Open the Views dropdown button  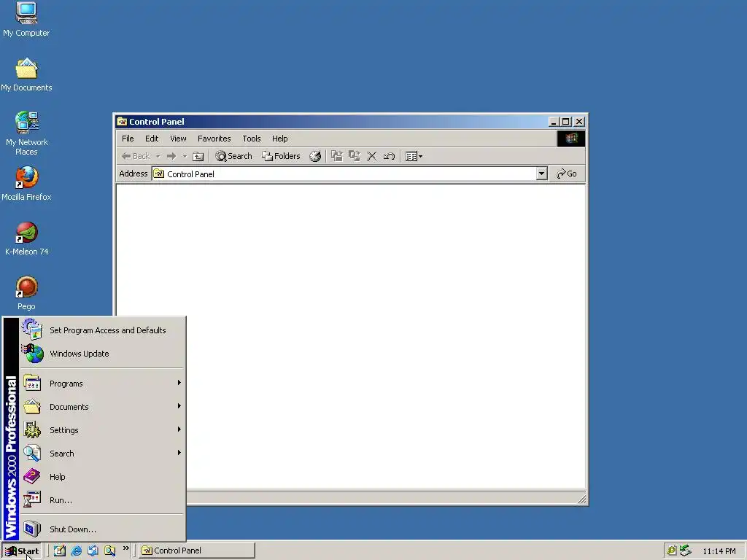click(x=414, y=156)
